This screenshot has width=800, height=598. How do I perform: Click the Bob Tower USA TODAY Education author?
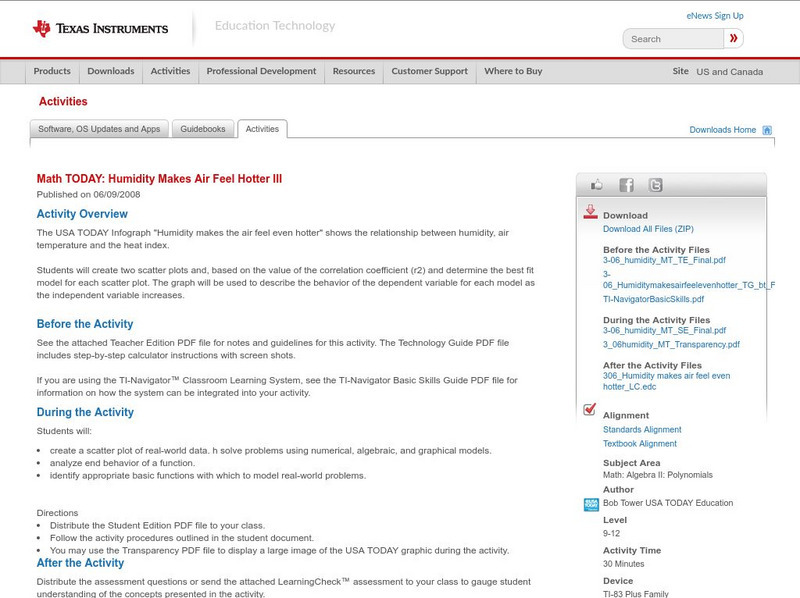pos(668,503)
